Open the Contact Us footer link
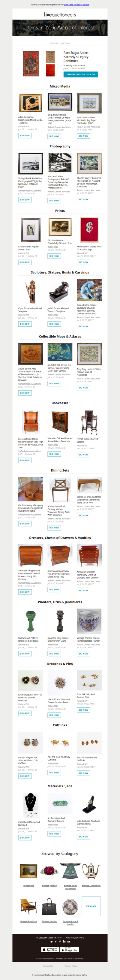 click(48, 966)
